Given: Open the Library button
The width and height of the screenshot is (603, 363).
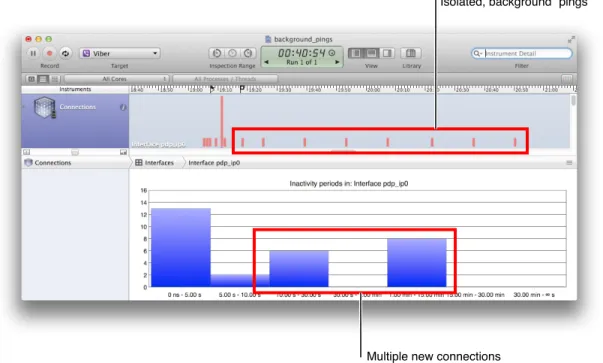Looking at the screenshot, I should point(411,53).
